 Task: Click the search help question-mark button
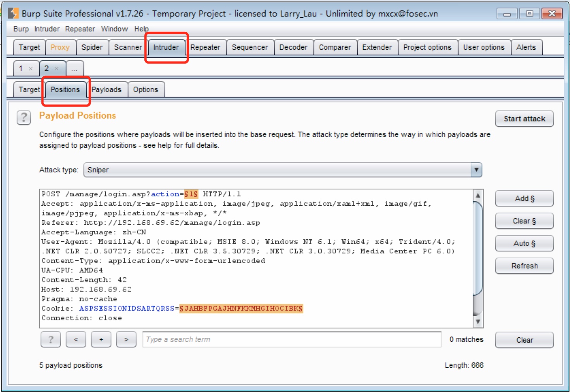pos(51,340)
